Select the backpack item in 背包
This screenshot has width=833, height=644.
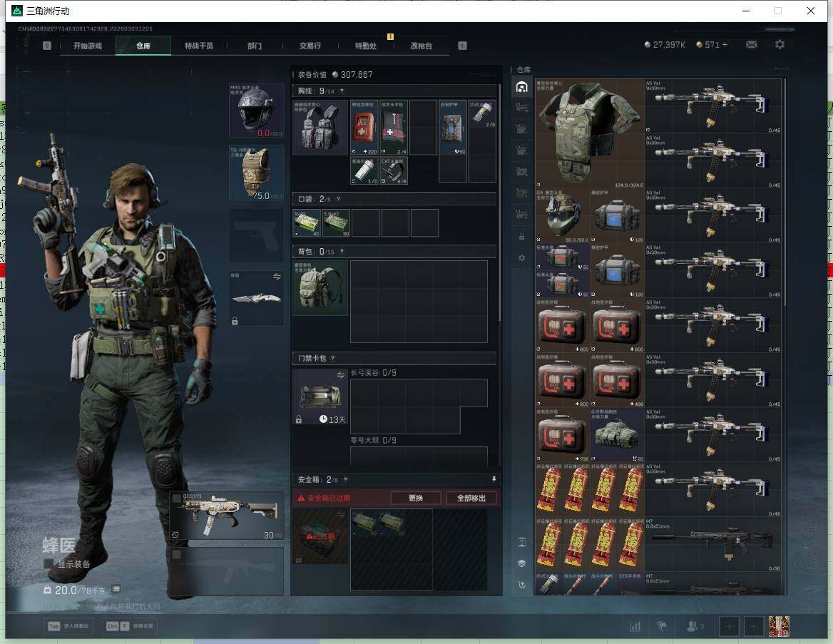[x=320, y=288]
